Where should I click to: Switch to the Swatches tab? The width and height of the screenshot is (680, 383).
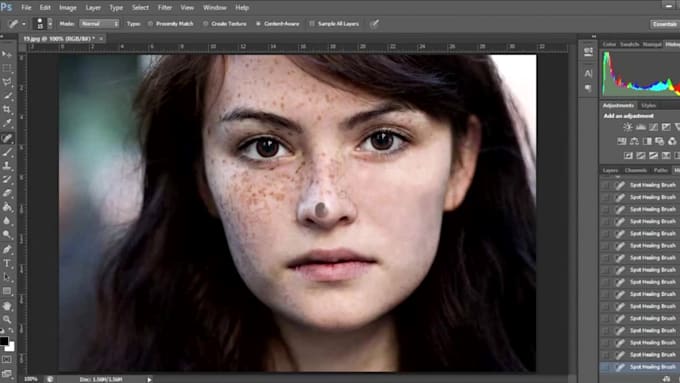tap(630, 44)
